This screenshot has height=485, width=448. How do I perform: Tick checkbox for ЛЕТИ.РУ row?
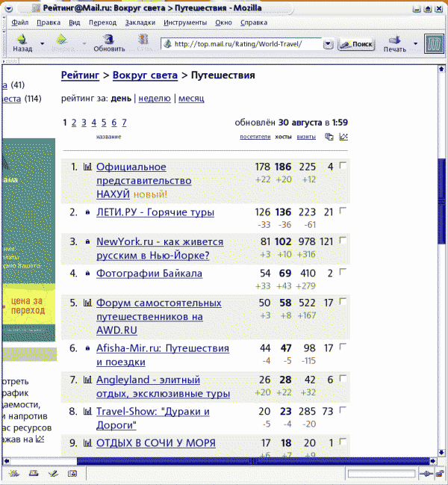coord(343,211)
